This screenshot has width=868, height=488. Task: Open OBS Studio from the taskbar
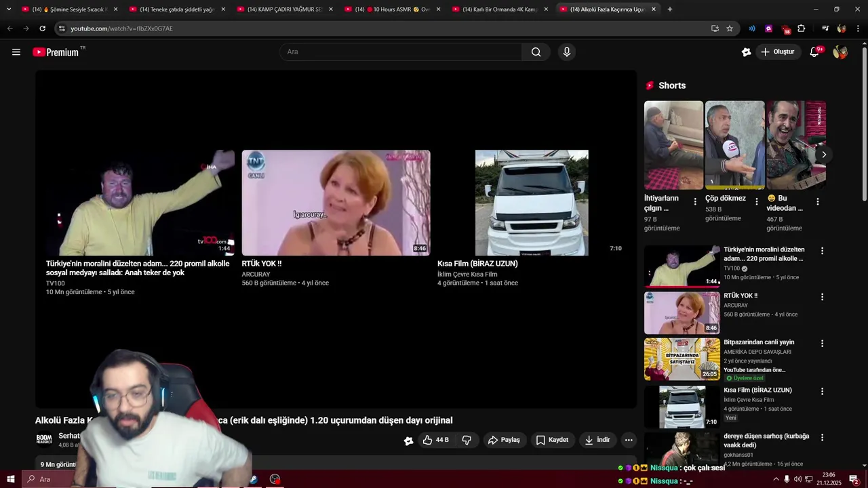point(275,479)
